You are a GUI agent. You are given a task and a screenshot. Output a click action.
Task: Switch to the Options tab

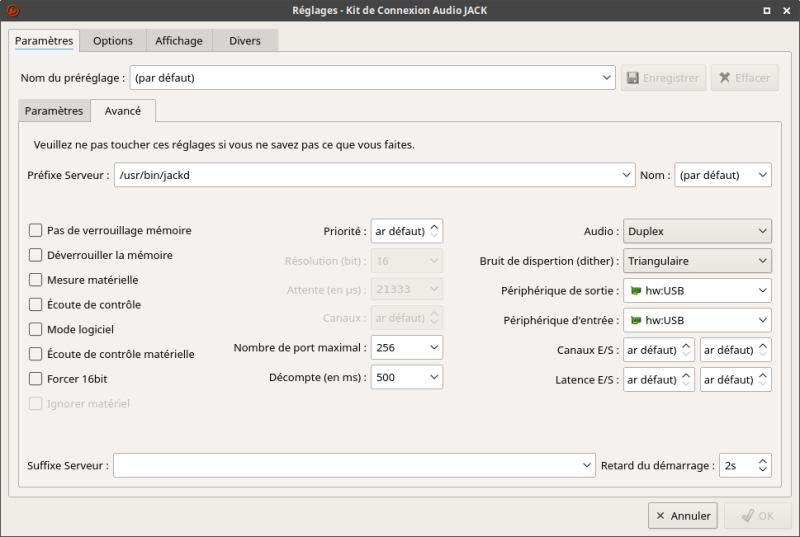[x=113, y=41]
